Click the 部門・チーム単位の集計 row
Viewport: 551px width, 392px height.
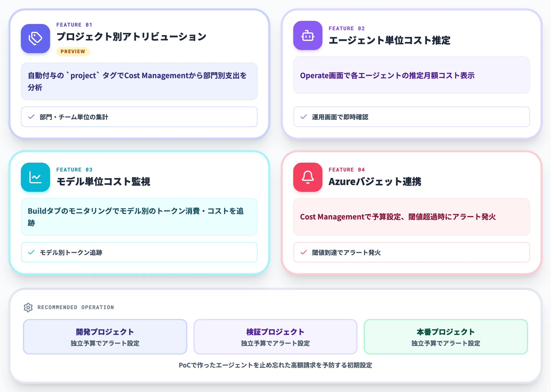tap(139, 117)
